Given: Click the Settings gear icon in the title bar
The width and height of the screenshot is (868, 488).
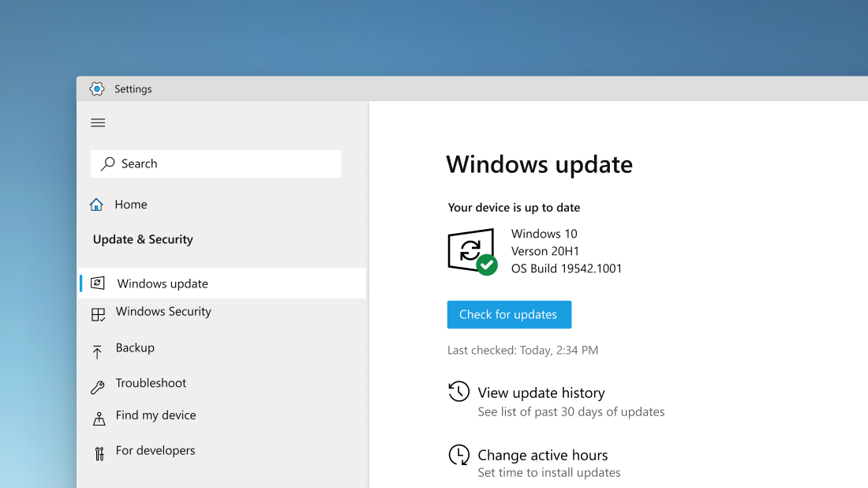Looking at the screenshot, I should [x=97, y=88].
